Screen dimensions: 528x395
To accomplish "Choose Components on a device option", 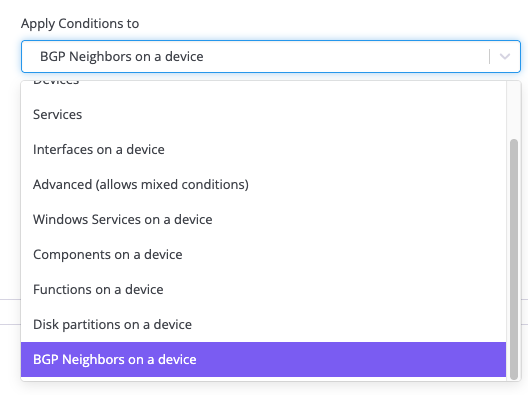I will 263,255.
